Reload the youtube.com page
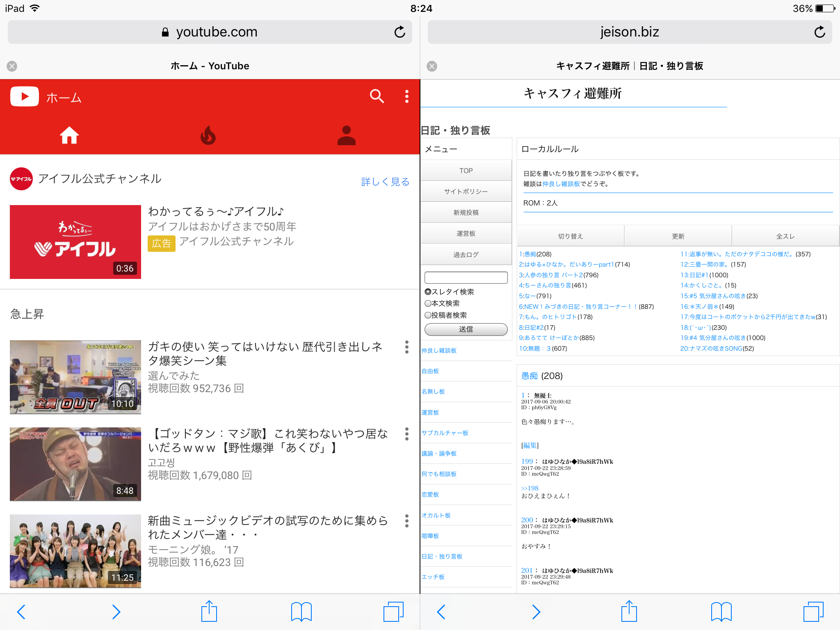This screenshot has height=630, width=840. (x=399, y=32)
